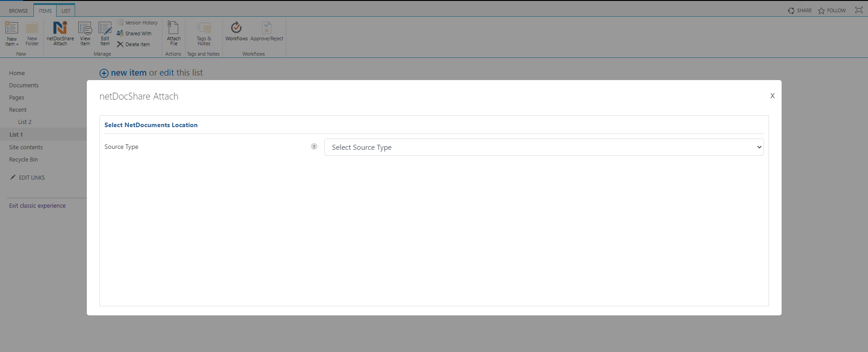Open Documents in left navigation

tap(24, 85)
